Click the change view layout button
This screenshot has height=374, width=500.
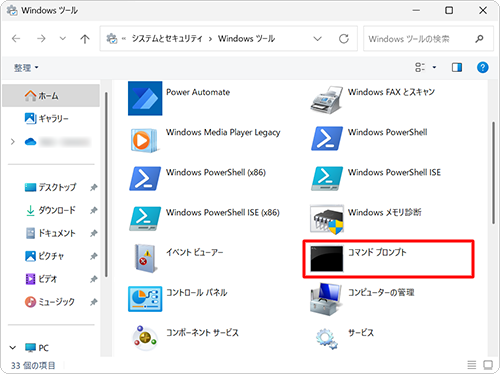(420, 68)
